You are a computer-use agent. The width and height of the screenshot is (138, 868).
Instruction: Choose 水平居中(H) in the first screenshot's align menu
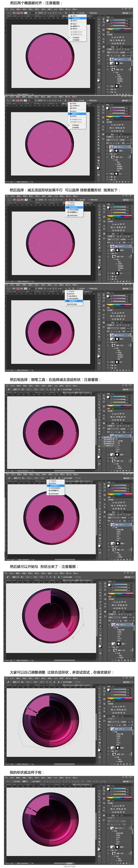tap(77, 18)
